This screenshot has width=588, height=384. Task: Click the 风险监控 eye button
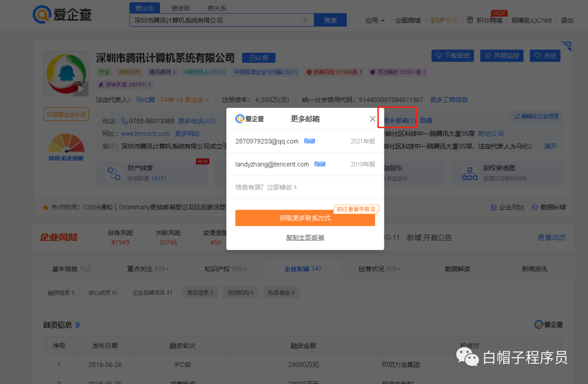click(502, 56)
